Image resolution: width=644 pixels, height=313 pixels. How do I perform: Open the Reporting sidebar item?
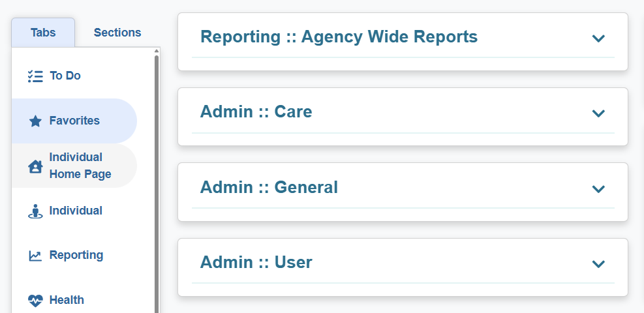pos(76,255)
